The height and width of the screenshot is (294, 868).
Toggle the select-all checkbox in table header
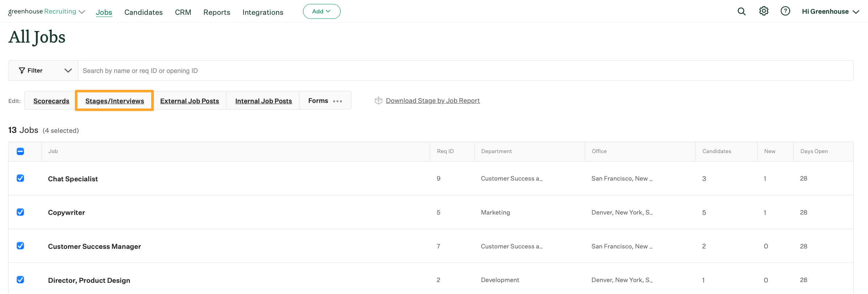pos(20,151)
